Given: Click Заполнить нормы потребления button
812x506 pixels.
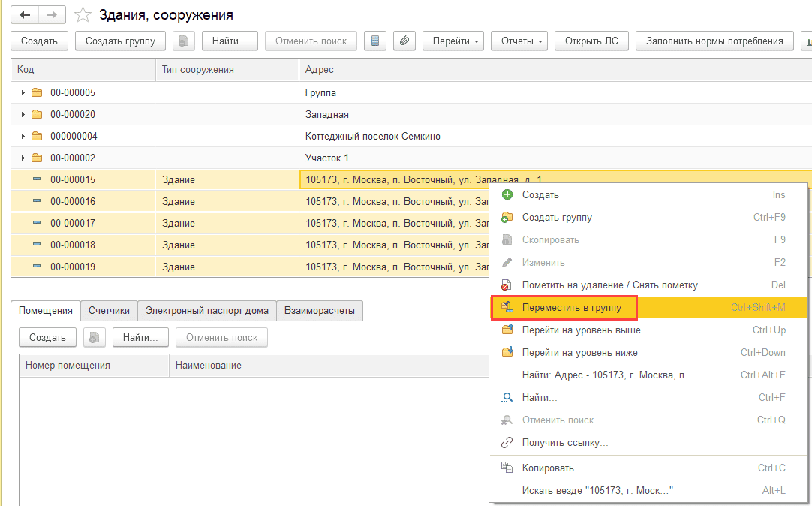Looking at the screenshot, I should pos(714,41).
